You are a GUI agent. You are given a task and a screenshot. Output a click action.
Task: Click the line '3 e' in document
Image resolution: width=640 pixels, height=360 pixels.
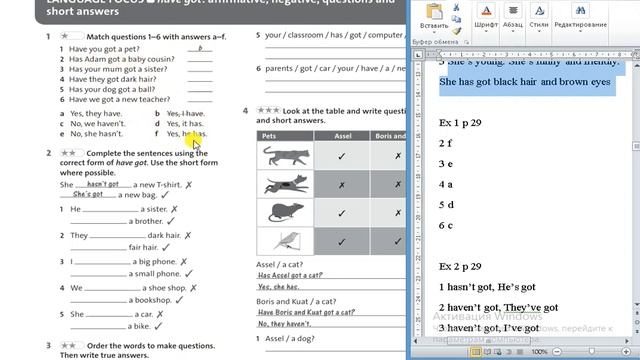click(446, 164)
